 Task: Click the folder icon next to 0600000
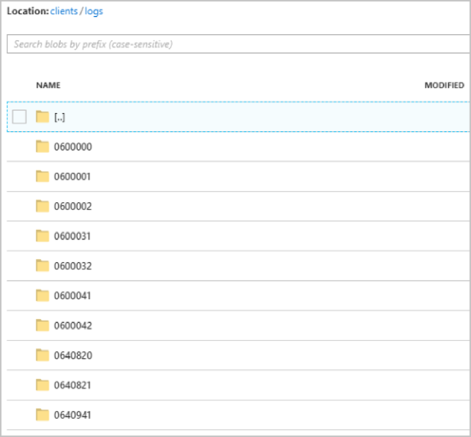point(42,146)
